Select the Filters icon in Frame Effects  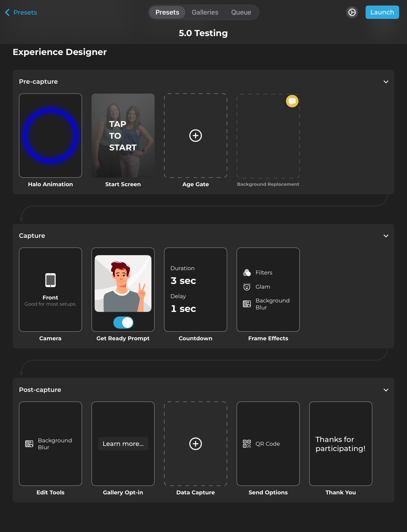click(x=247, y=273)
